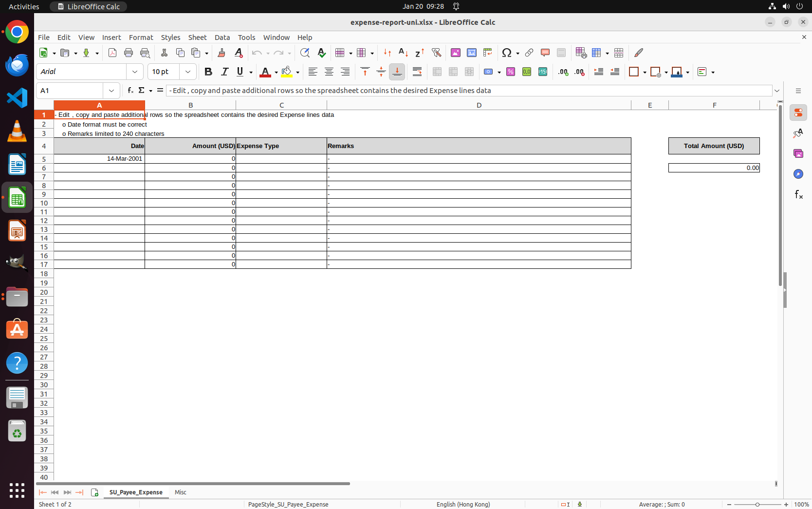The height and width of the screenshot is (509, 812).
Task: Open Function Wizard beside formula bar
Action: [x=130, y=91]
